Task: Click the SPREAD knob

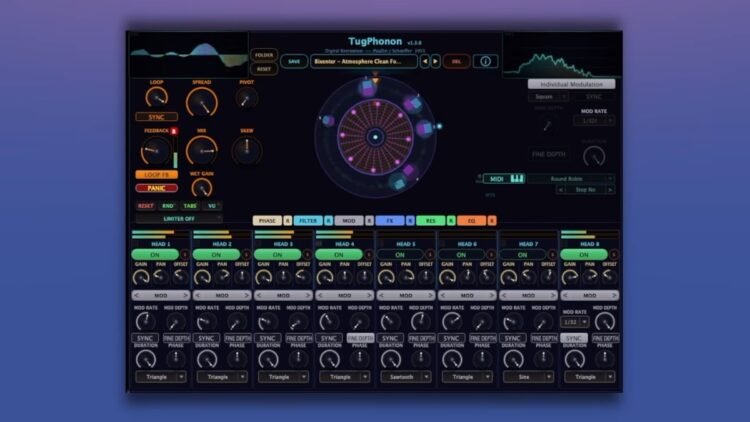Action: [x=202, y=102]
